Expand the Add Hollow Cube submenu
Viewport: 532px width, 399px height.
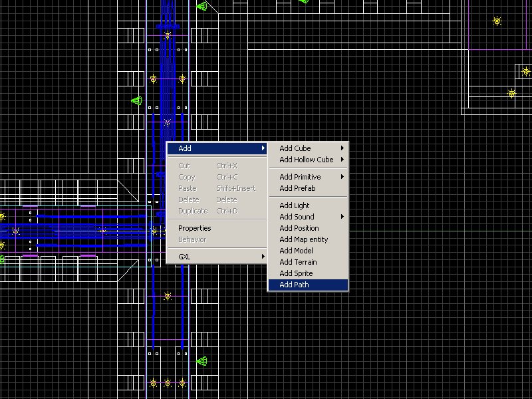pos(307,160)
